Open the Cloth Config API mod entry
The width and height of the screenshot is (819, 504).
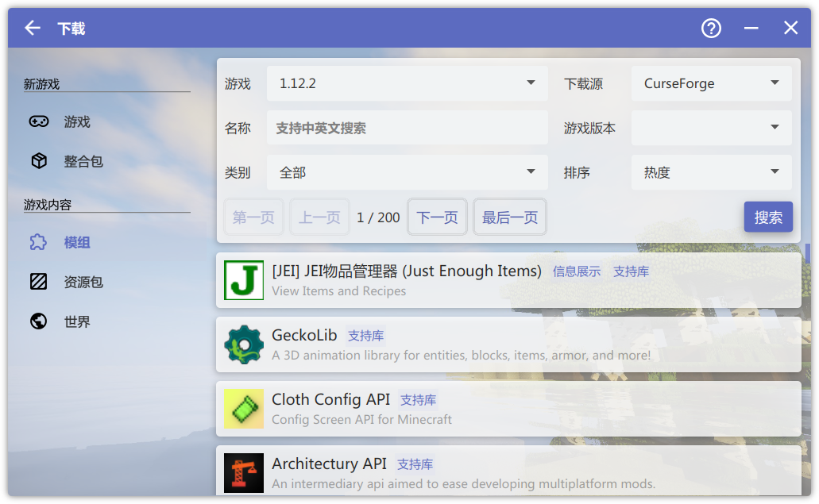508,409
